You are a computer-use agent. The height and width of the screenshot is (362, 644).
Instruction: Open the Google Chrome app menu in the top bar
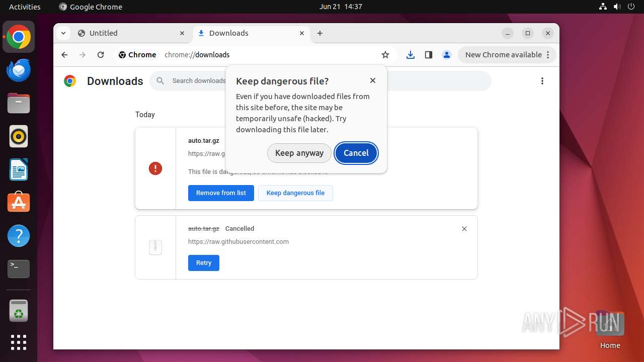point(91,7)
